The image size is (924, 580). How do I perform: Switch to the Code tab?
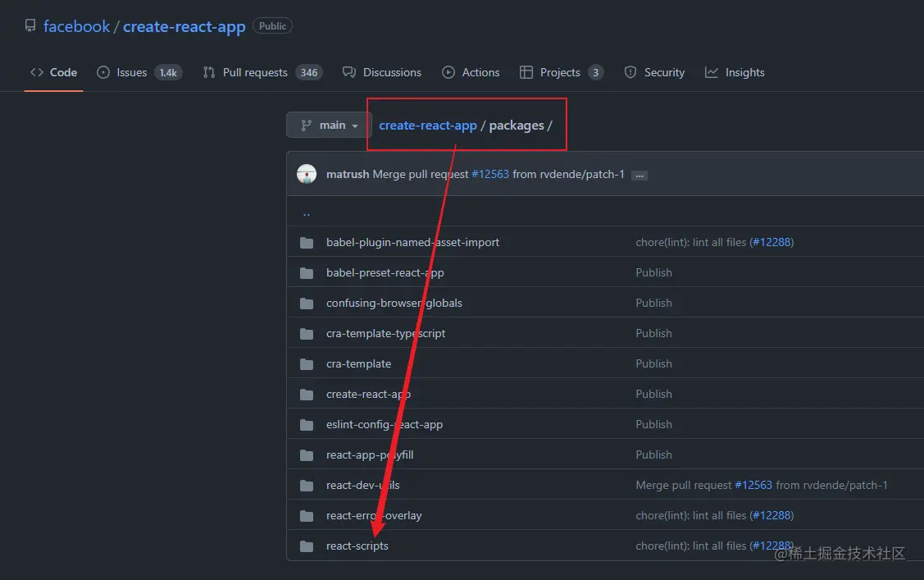53,72
